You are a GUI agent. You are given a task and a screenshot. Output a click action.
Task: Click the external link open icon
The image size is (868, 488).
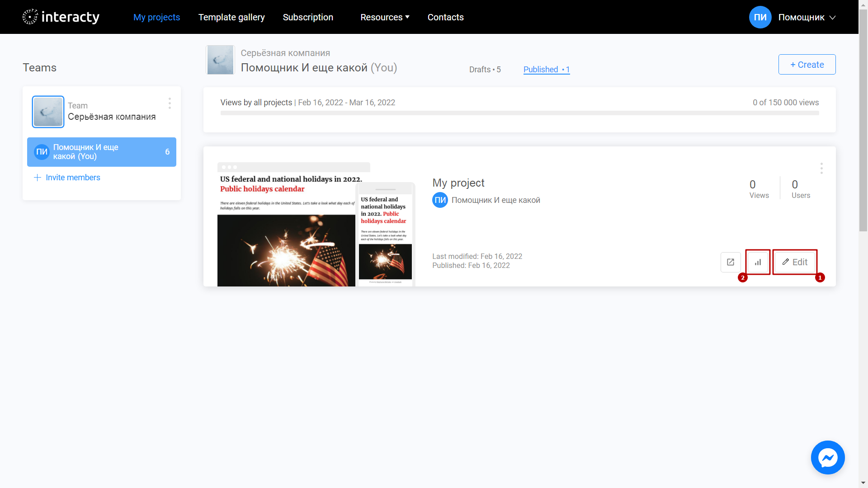click(x=730, y=262)
